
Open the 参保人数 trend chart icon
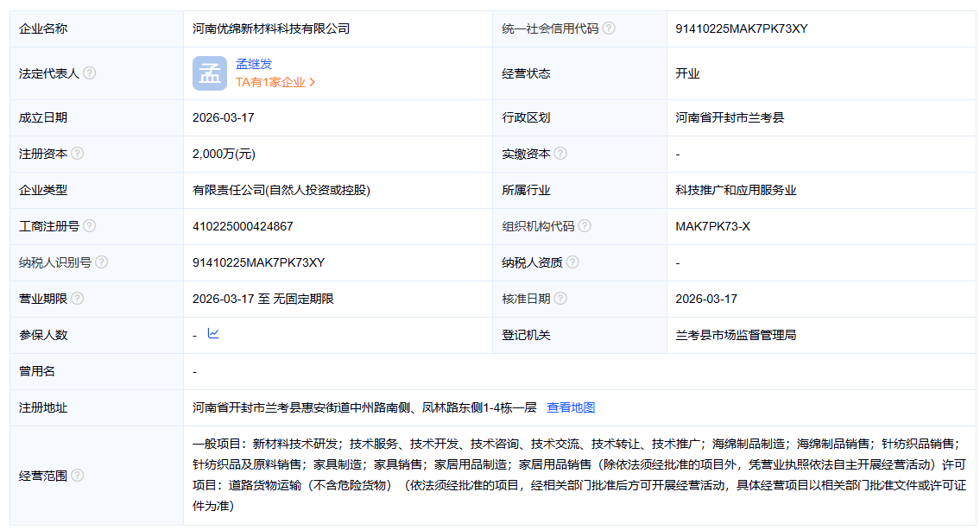pos(213,334)
